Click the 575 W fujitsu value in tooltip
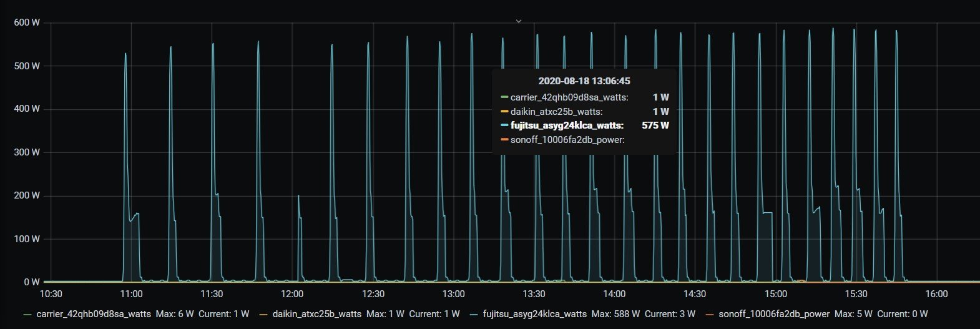The height and width of the screenshot is (329, 980). coord(655,125)
